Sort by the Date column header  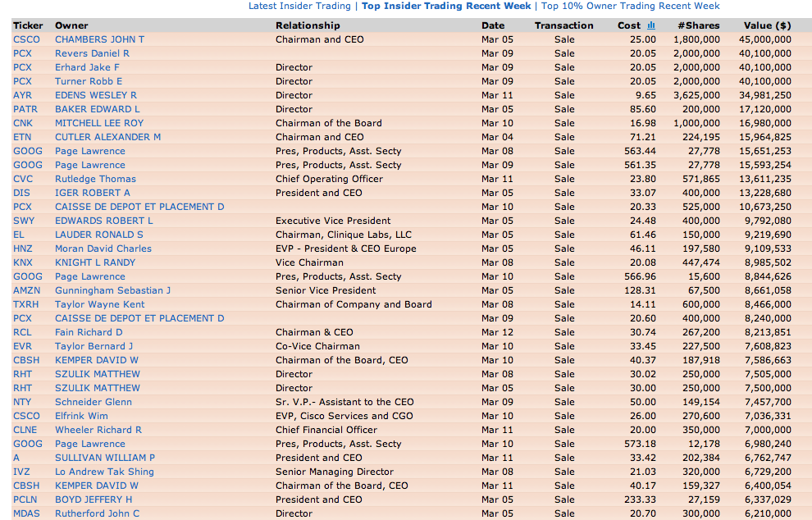[x=493, y=25]
